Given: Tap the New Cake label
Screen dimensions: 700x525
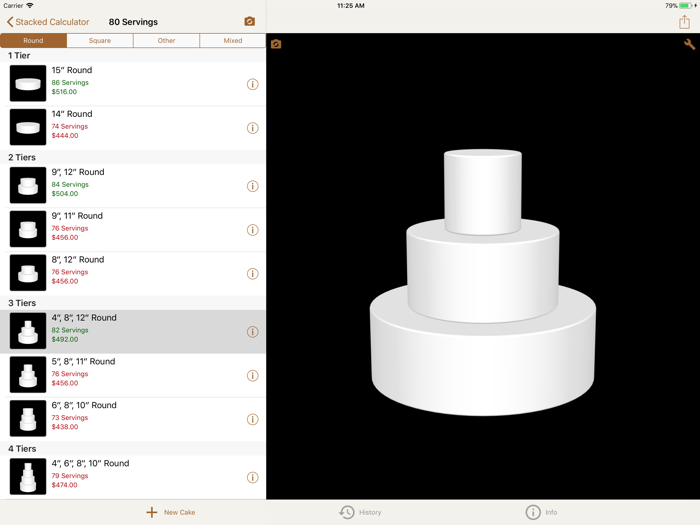Looking at the screenshot, I should 179,512.
